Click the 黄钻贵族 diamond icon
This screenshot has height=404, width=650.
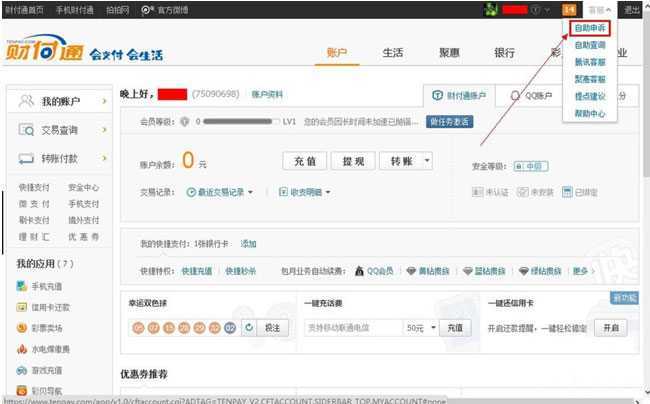[x=411, y=271]
